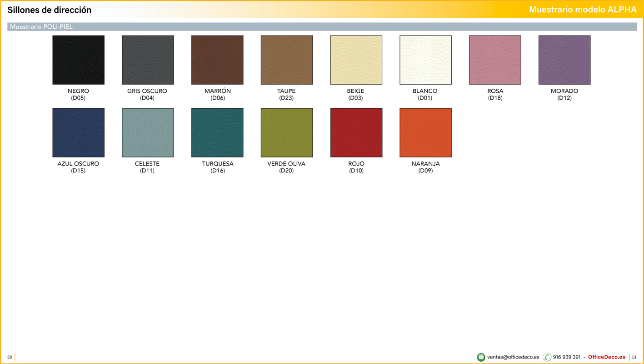Click the "(D18)" code text
This screenshot has width=644, height=364.
[495, 98]
